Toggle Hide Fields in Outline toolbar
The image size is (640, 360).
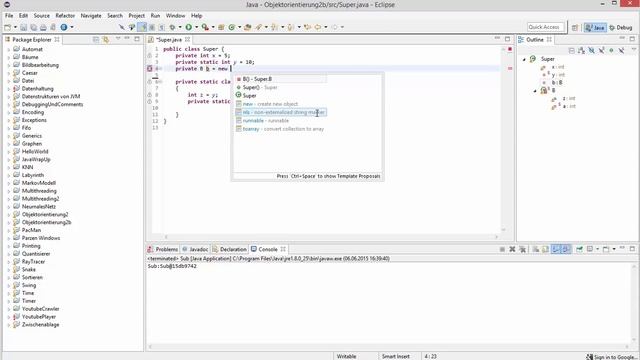pyautogui.click(x=591, y=50)
